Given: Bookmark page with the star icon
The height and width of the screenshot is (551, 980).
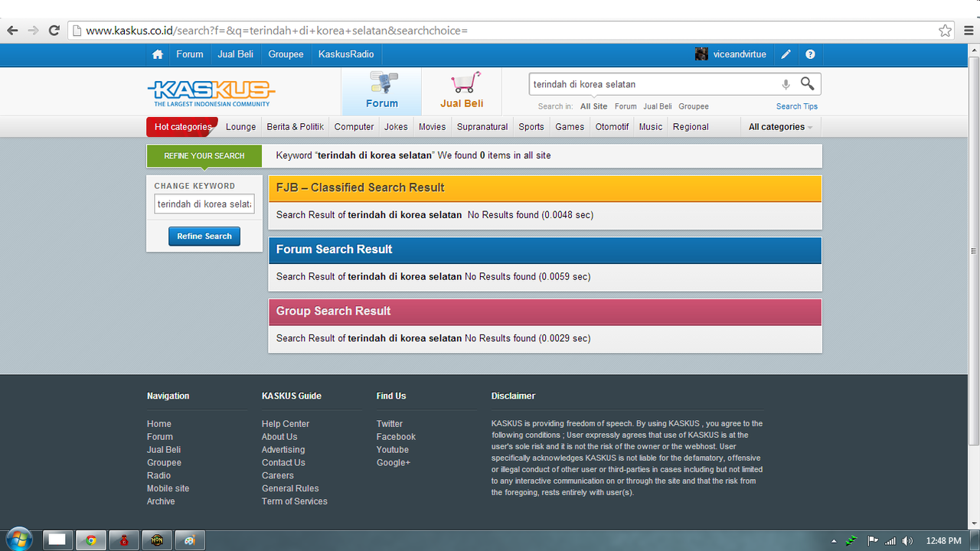Looking at the screenshot, I should [x=946, y=31].
